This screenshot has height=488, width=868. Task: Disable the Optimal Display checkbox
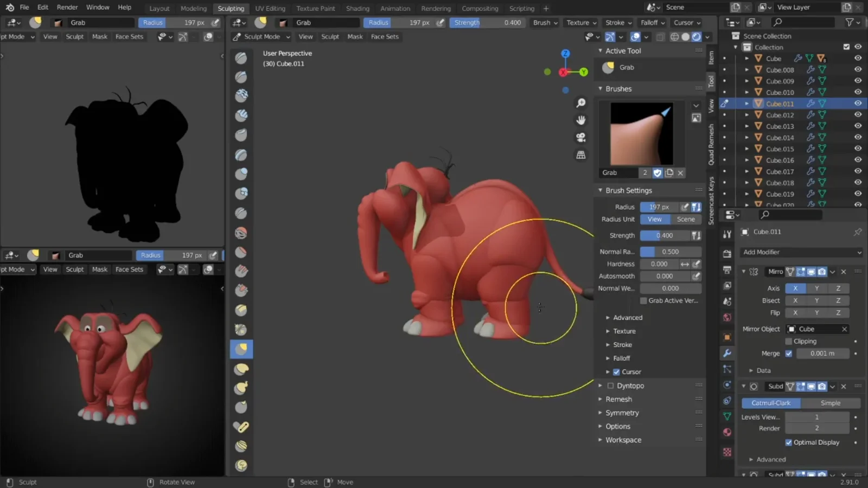[789, 442]
